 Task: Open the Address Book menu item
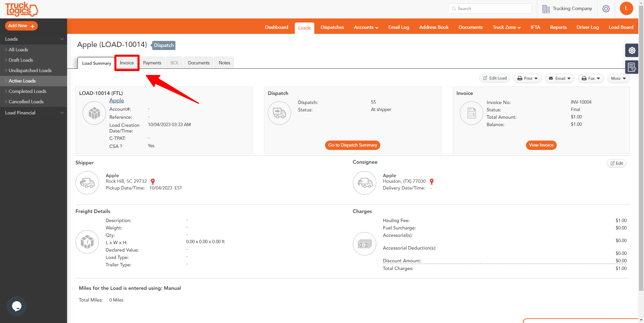tap(434, 27)
